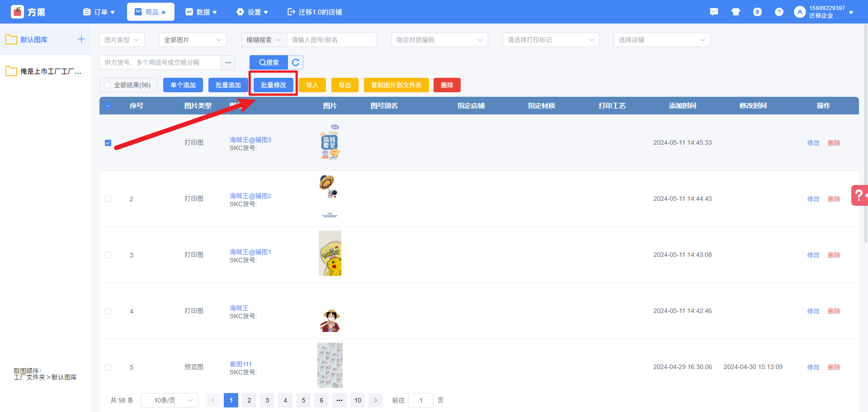
Task: Check the 海贼王@辅图2 row checkbox
Action: tap(108, 199)
